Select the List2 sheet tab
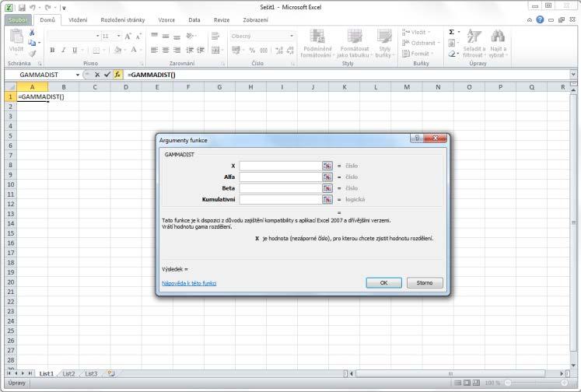This screenshot has width=581, height=392. [69, 373]
